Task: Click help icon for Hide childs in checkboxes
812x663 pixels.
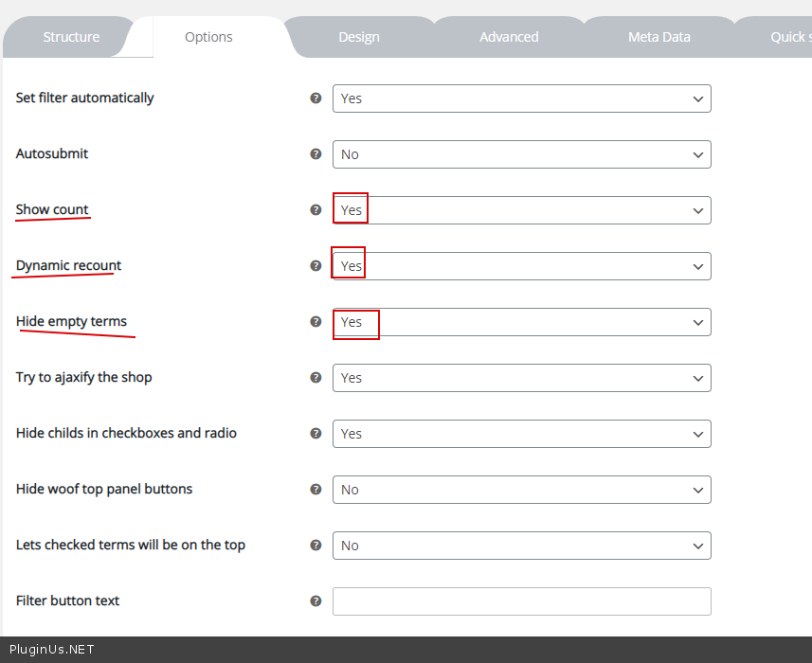Action: click(x=316, y=433)
